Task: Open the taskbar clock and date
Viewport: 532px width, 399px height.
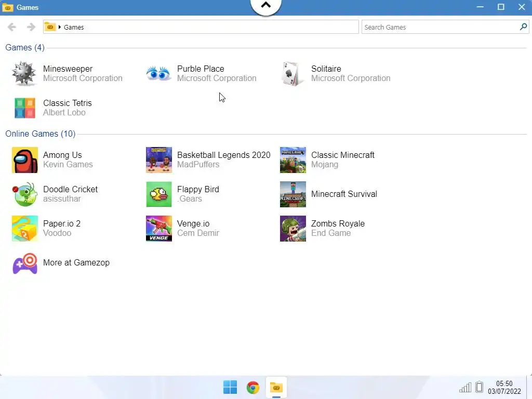Action: (x=504, y=387)
